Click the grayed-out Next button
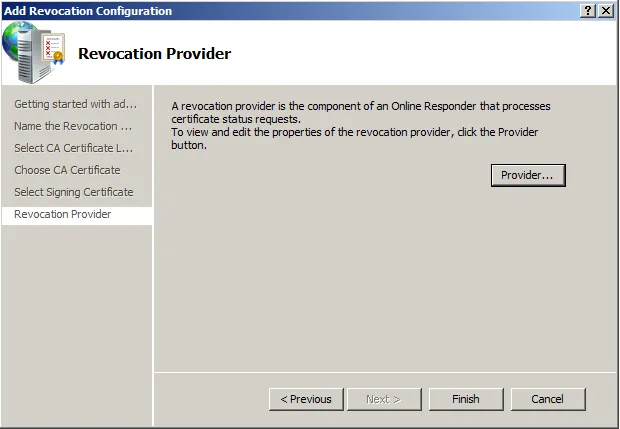The width and height of the screenshot is (620, 429). point(383,399)
